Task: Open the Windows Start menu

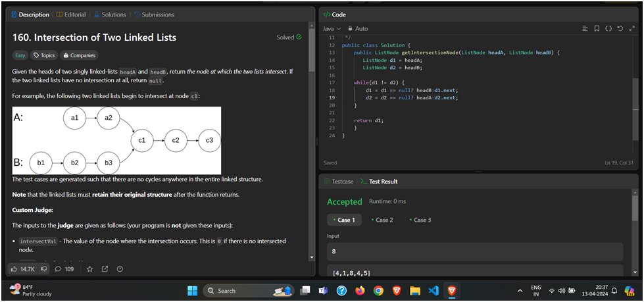Action: (x=192, y=291)
